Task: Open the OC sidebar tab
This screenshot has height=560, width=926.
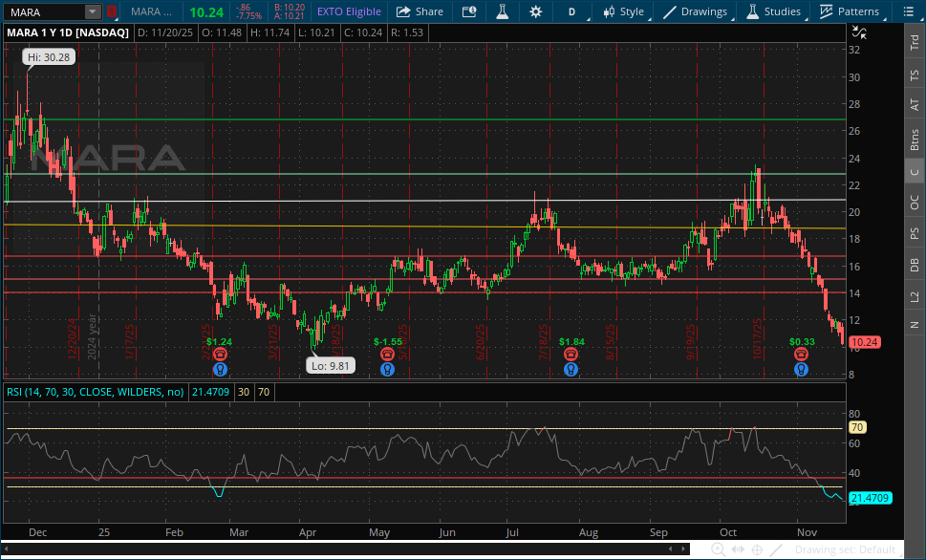Action: (x=915, y=202)
